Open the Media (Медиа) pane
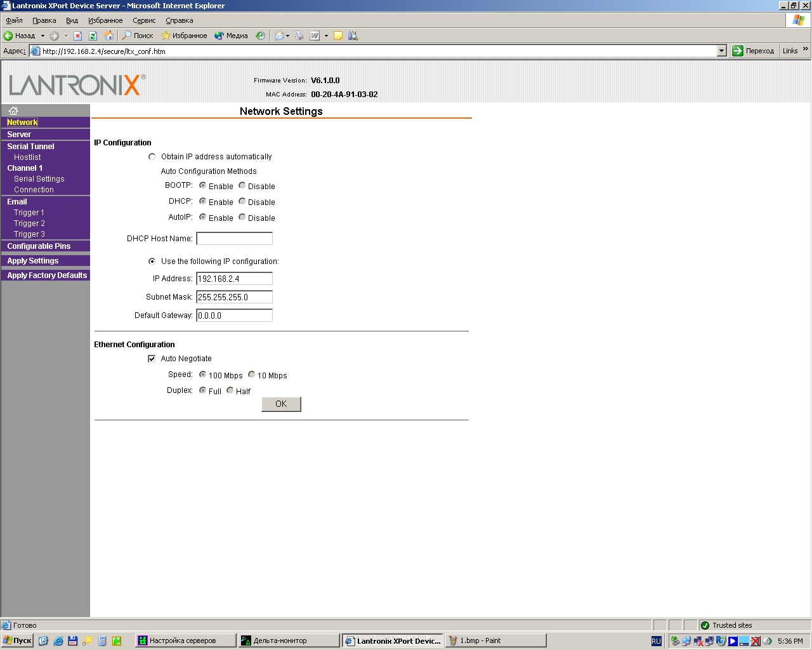 pos(231,36)
